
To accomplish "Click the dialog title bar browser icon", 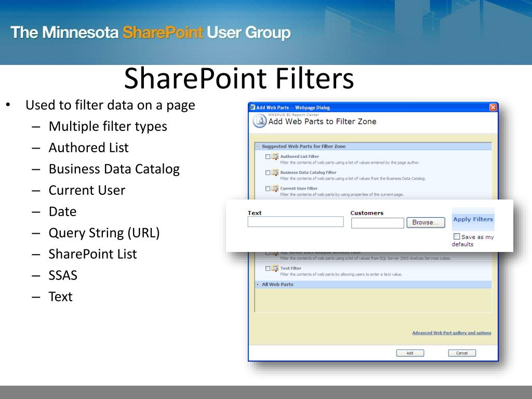I will (252, 108).
